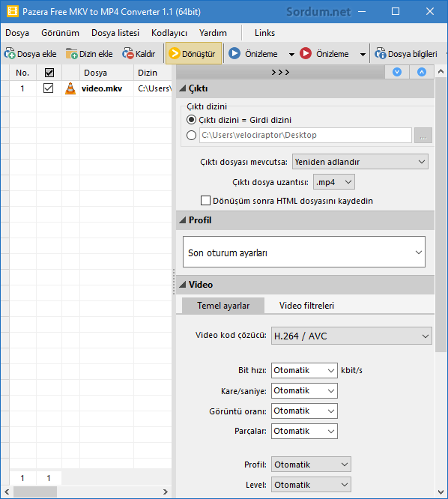Open the Görüntü oranı Otomatik dropdown

pyautogui.click(x=304, y=411)
